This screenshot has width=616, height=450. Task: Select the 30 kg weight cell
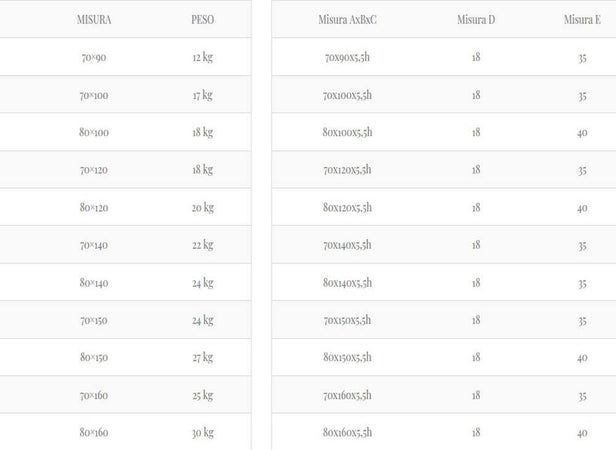coord(203,433)
